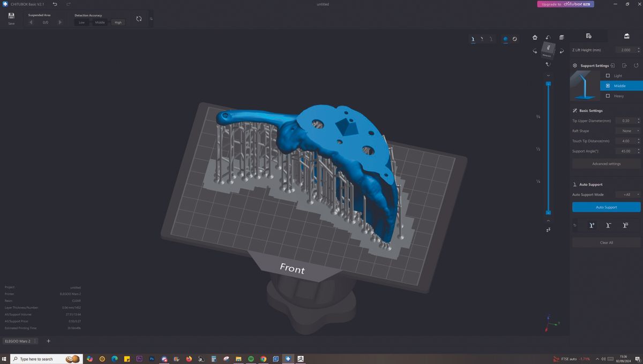The height and width of the screenshot is (364, 643).
Task: Open the Raft Shape dropdown
Action: click(x=627, y=131)
